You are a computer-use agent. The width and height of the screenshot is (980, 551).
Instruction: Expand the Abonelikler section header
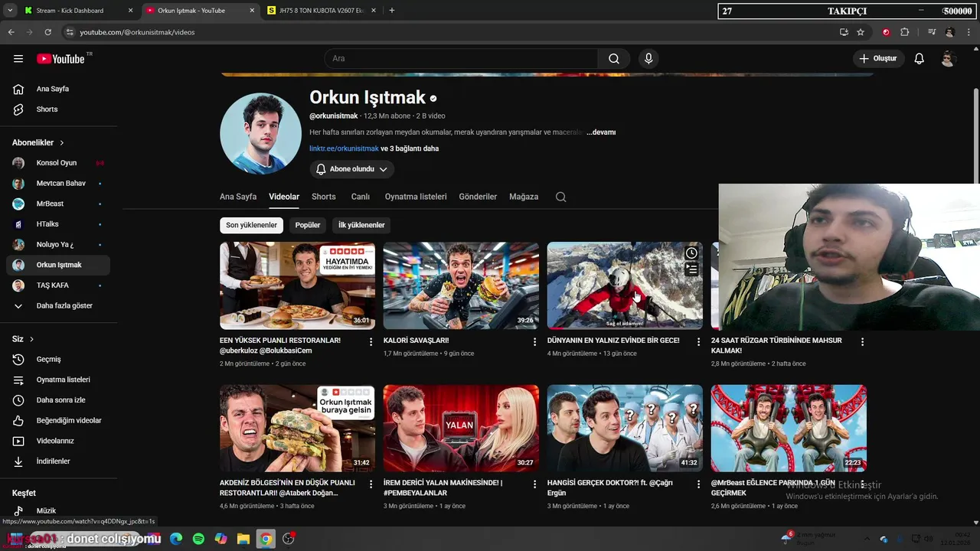(38, 143)
